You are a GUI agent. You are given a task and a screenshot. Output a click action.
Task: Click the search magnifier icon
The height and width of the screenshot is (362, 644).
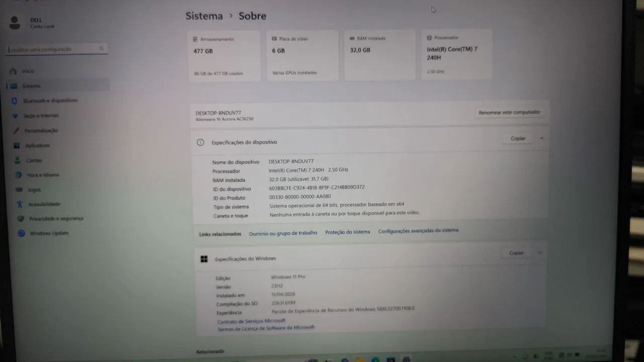pyautogui.click(x=101, y=49)
